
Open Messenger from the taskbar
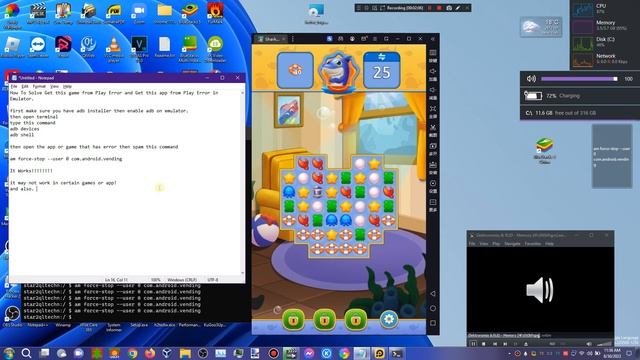click(309, 353)
